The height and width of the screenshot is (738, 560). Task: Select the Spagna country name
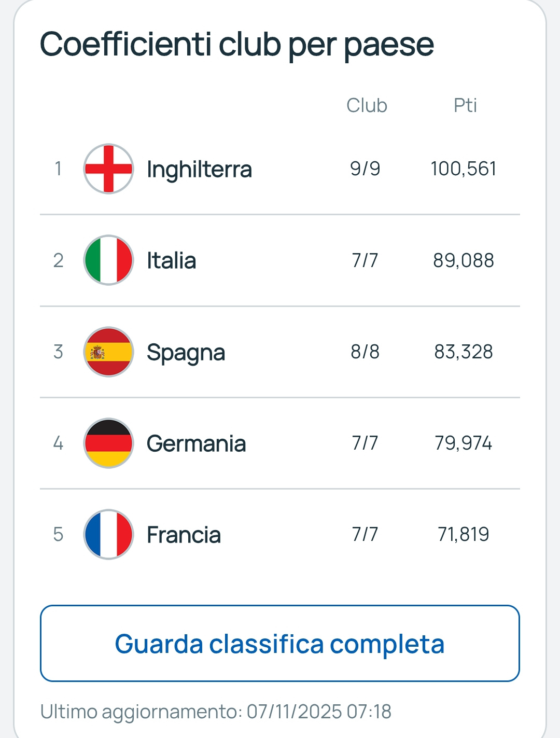tap(186, 353)
